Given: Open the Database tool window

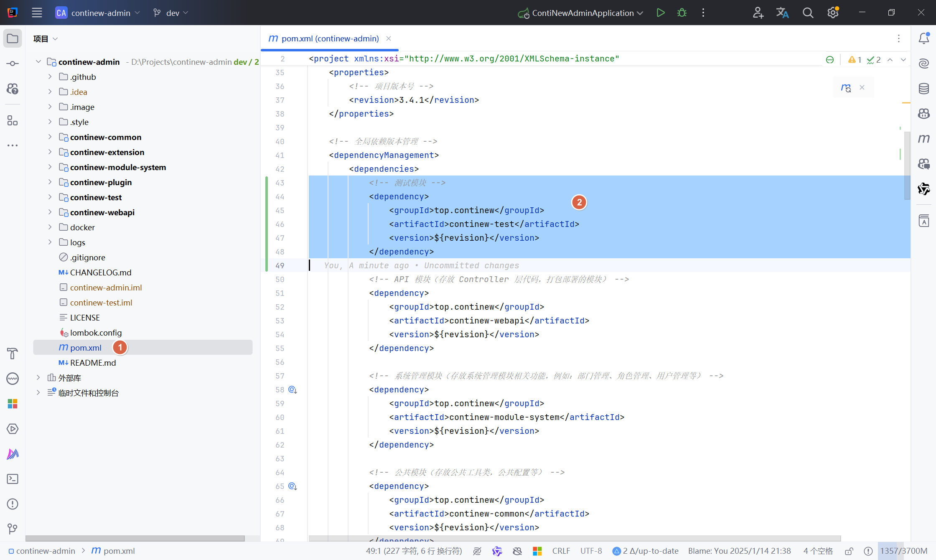Looking at the screenshot, I should tap(924, 89).
